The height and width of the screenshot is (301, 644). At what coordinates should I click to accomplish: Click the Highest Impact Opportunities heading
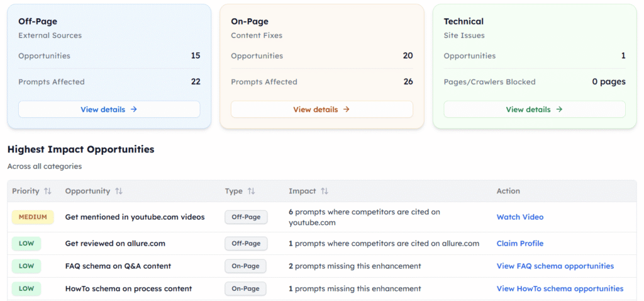point(81,149)
